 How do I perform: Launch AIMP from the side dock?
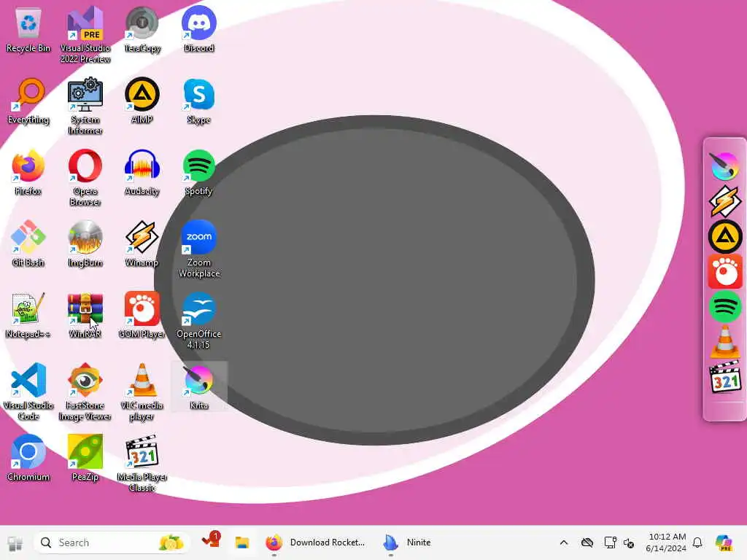[724, 237]
